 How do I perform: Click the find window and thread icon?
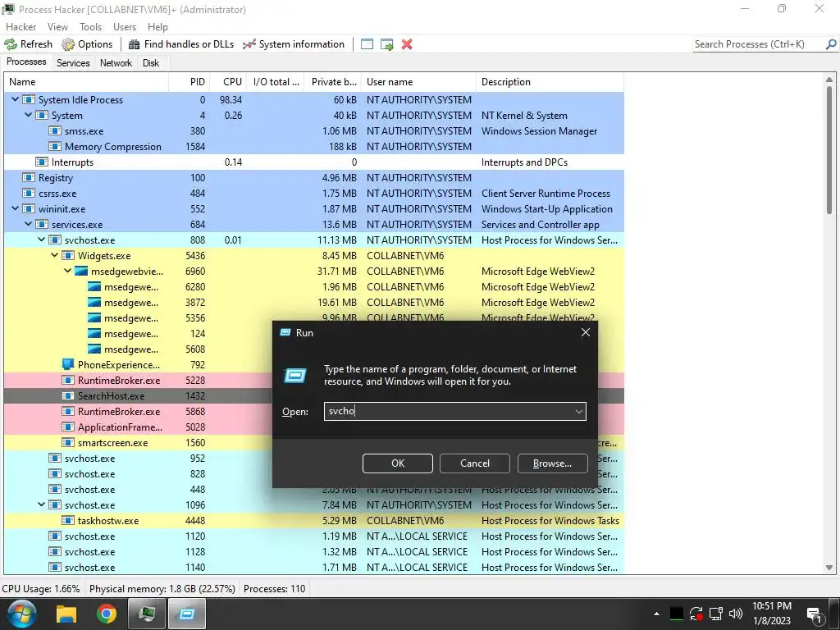click(387, 44)
